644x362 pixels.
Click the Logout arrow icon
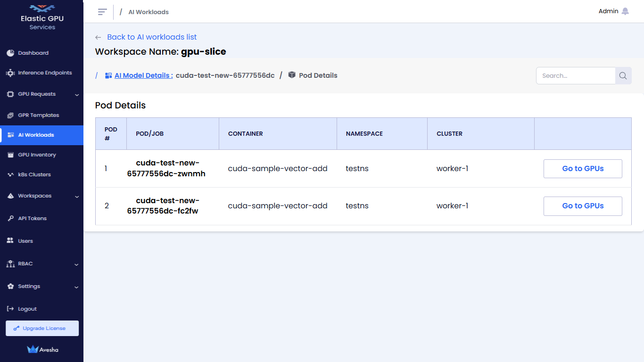coord(10,309)
